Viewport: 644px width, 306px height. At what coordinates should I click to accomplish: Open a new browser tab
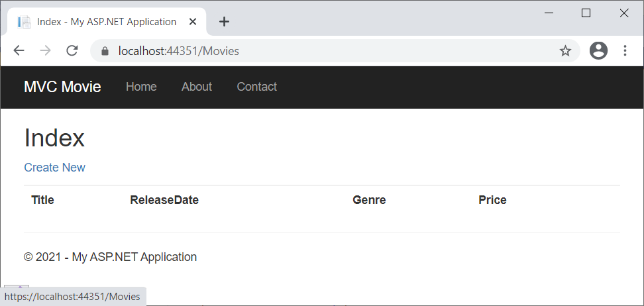tap(224, 22)
